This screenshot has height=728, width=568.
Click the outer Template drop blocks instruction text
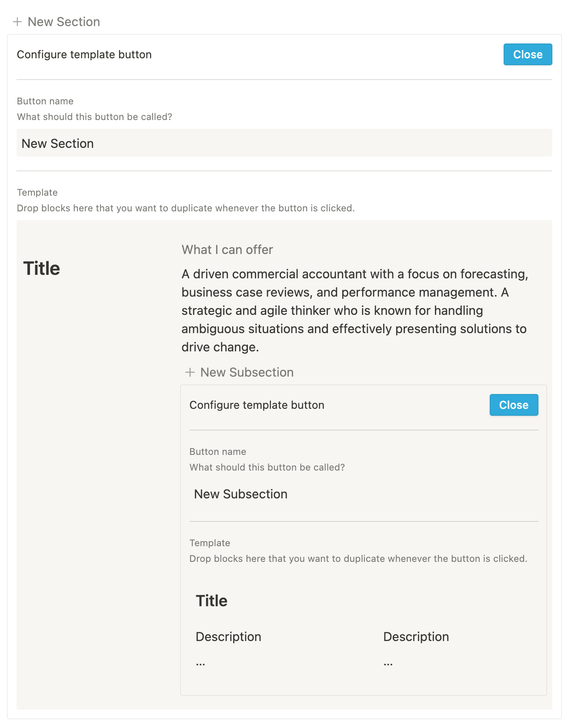point(186,208)
